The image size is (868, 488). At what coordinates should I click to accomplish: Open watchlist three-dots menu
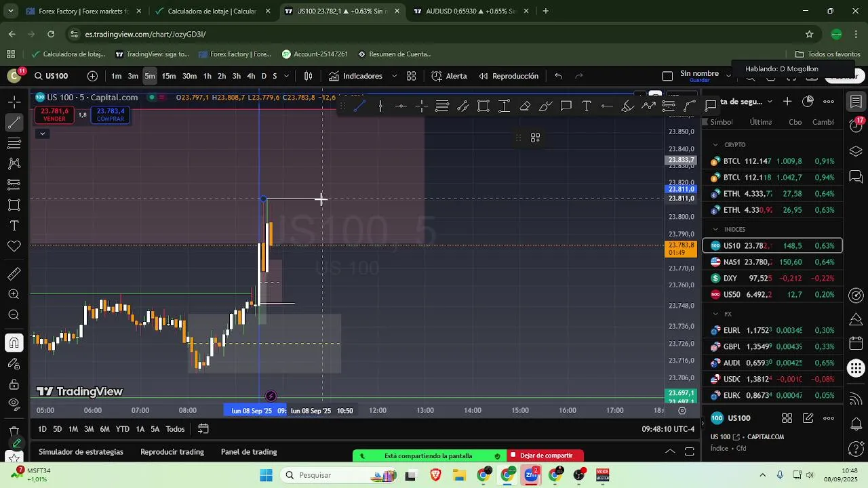tap(829, 102)
